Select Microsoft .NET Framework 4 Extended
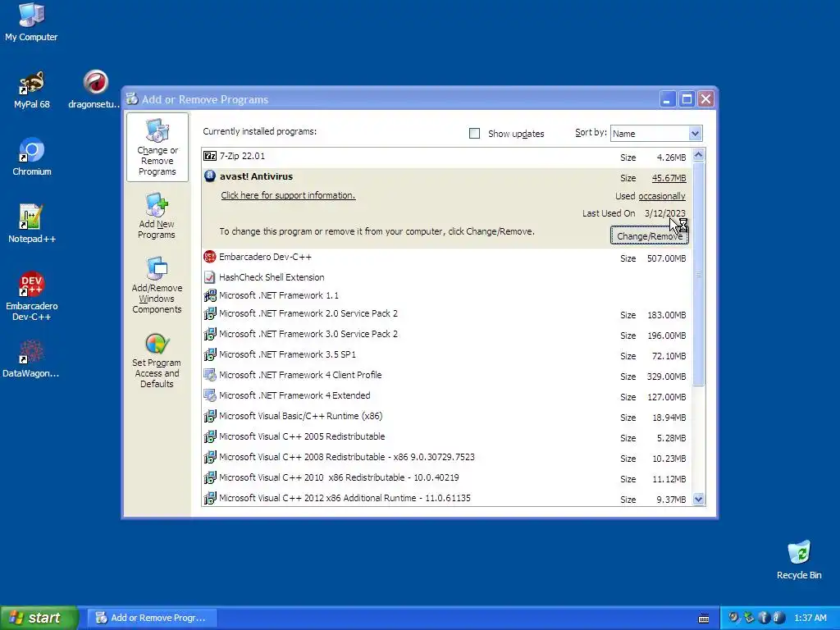The image size is (840, 630). (447, 396)
